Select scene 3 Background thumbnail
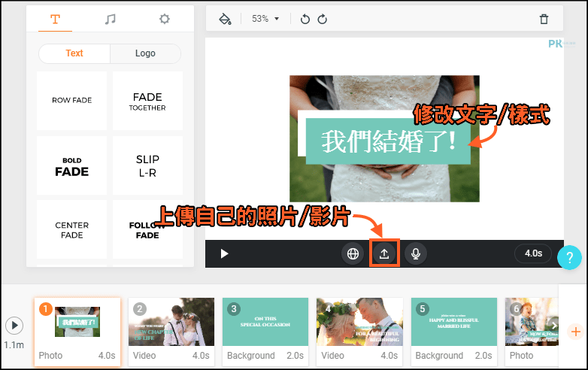 click(265, 332)
